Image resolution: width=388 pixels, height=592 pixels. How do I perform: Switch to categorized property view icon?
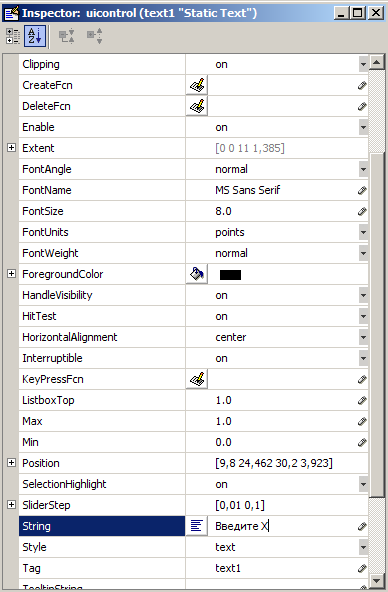pyautogui.click(x=13, y=36)
